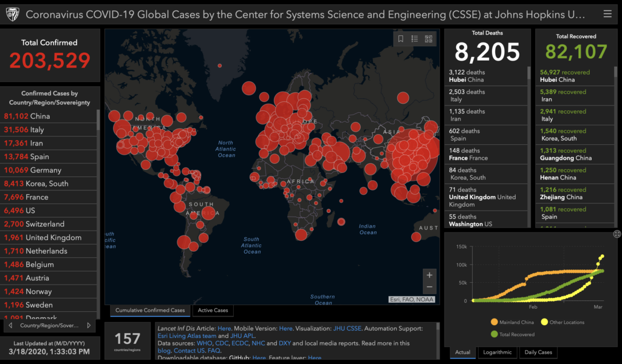Select '1,424 Norway' in country list

tap(49, 291)
